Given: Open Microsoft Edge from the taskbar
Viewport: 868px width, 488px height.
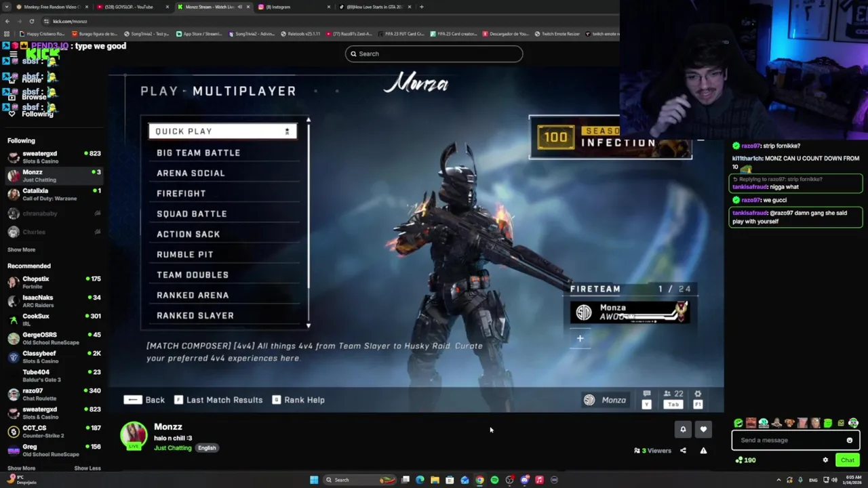Looking at the screenshot, I should (x=420, y=480).
